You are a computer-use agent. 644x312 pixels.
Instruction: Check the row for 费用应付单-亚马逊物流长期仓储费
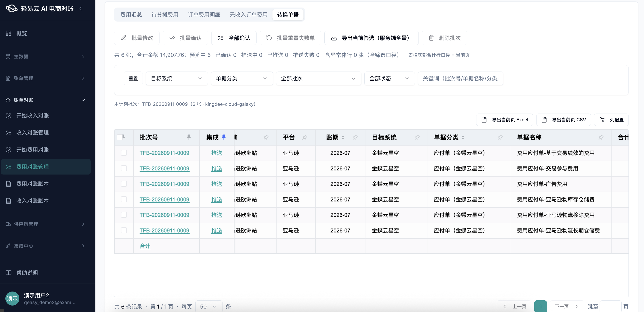pos(124,230)
